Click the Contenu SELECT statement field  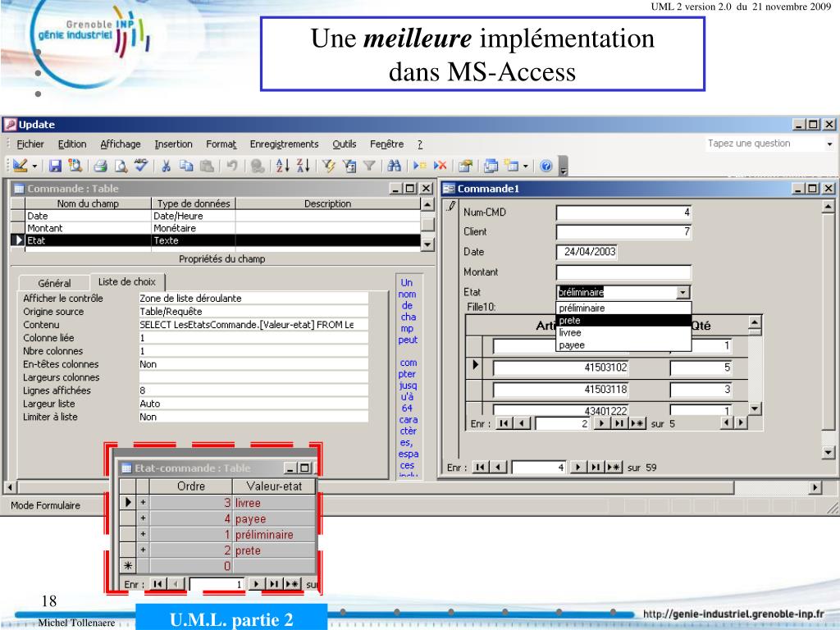(x=253, y=325)
